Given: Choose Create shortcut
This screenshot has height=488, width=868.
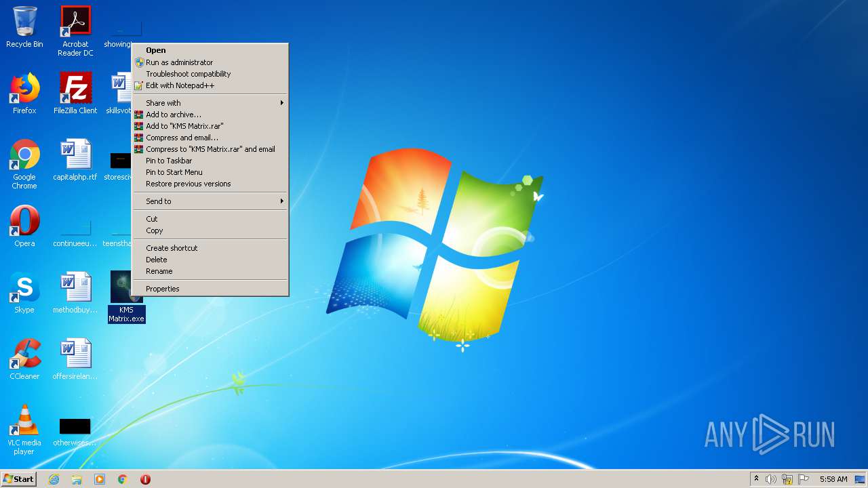Looking at the screenshot, I should 210,248.
